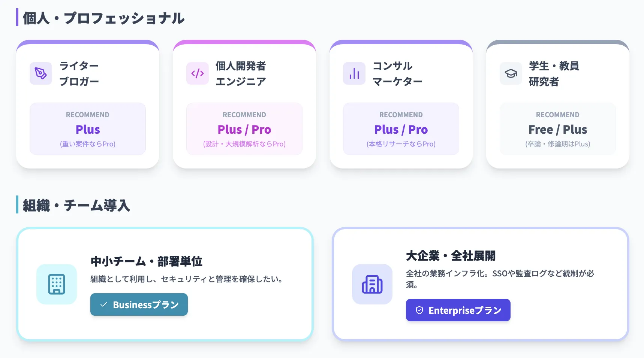Click the checkmark inside the Businessプラン button

(x=104, y=304)
